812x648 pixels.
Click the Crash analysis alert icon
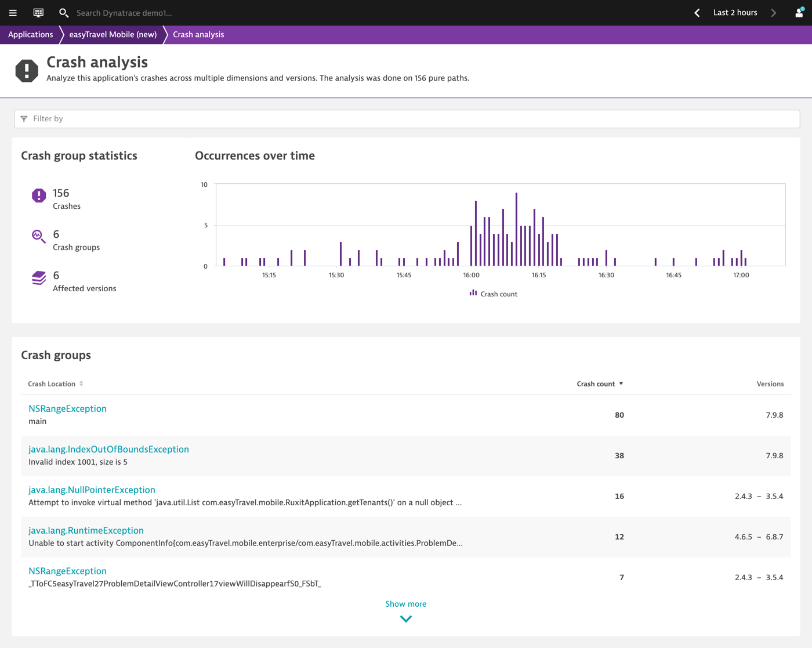(x=27, y=71)
